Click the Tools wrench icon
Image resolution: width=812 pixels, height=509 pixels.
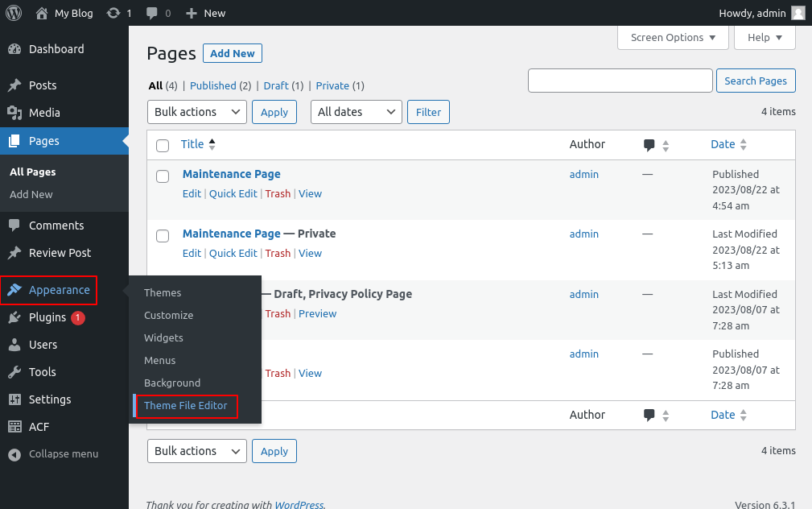point(14,372)
